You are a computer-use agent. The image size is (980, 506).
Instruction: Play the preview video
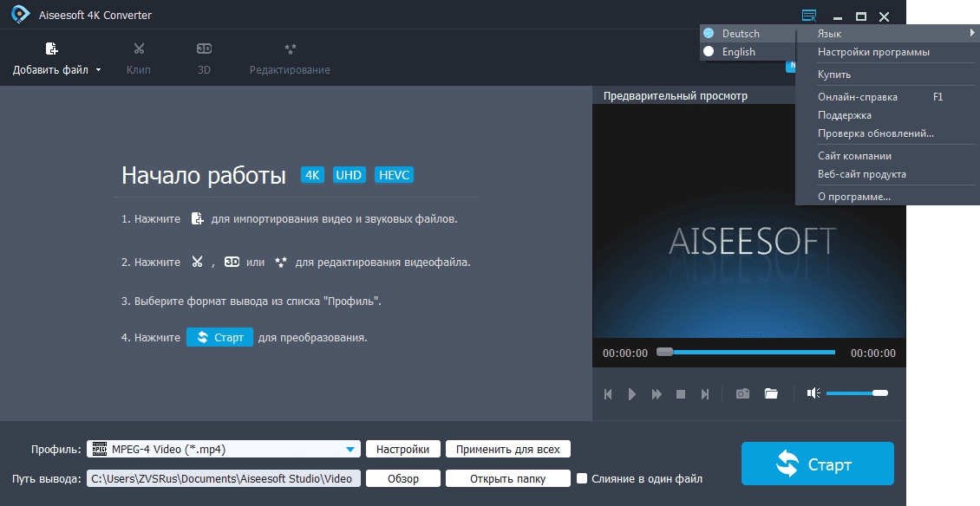[632, 394]
